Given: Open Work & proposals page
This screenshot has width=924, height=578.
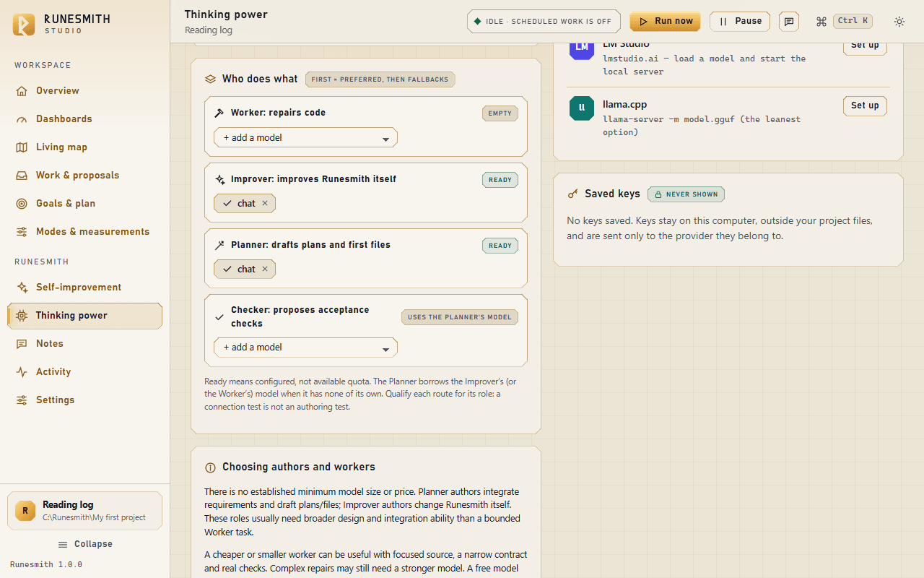Looking at the screenshot, I should pos(84,176).
